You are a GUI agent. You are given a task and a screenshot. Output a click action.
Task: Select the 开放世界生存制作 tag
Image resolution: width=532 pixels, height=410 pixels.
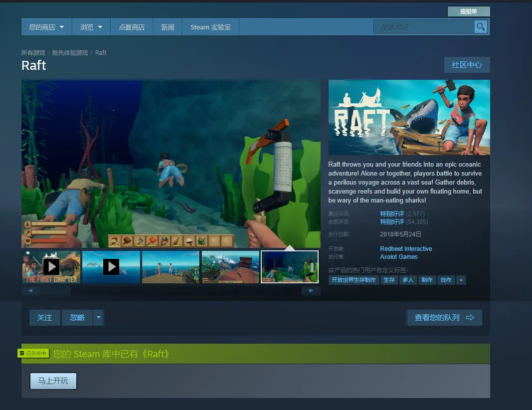(x=354, y=280)
